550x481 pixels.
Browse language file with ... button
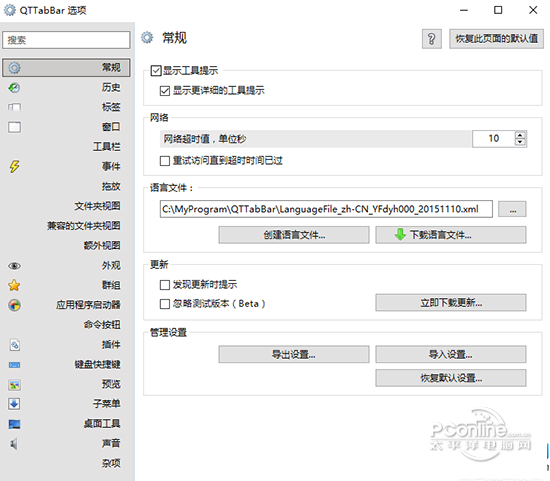(x=512, y=209)
